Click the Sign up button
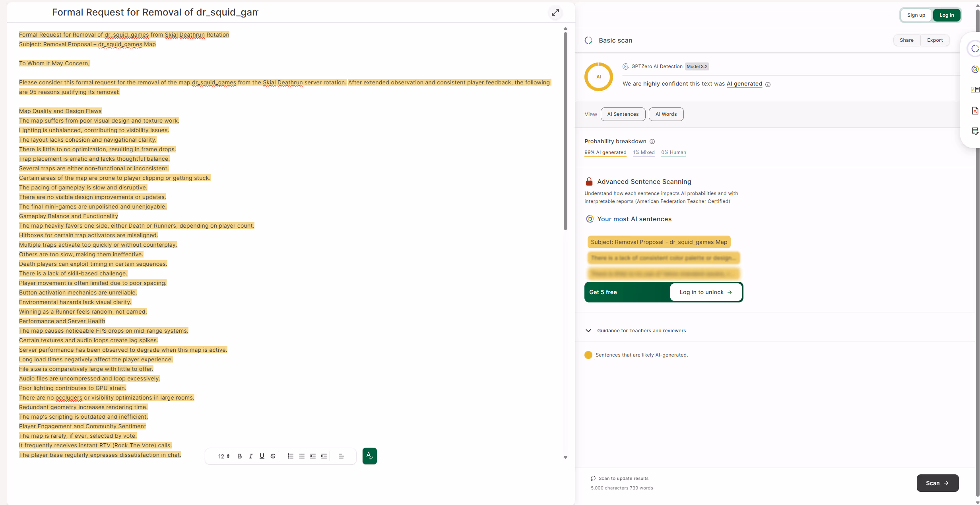980x505 pixels. pos(916,15)
